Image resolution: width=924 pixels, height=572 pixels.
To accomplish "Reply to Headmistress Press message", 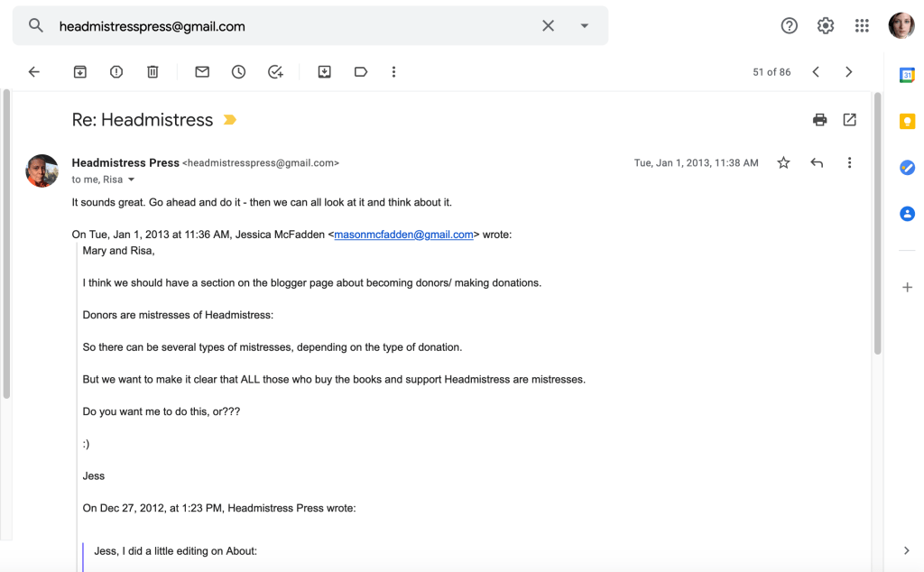I will click(817, 163).
